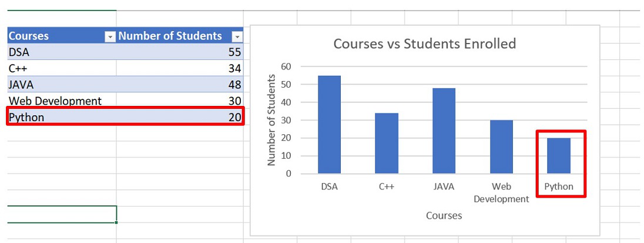The width and height of the screenshot is (644, 243).
Task: Click the Python bar in the chart
Action: click(x=558, y=156)
